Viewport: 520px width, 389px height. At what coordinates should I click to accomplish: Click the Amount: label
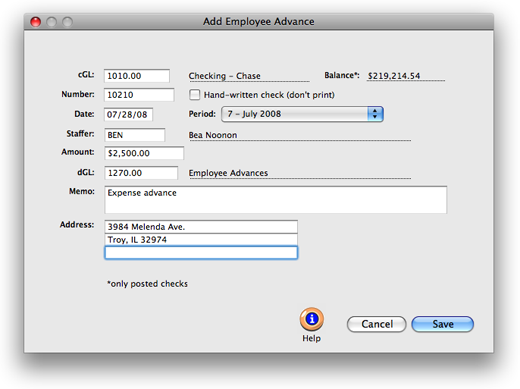78,152
